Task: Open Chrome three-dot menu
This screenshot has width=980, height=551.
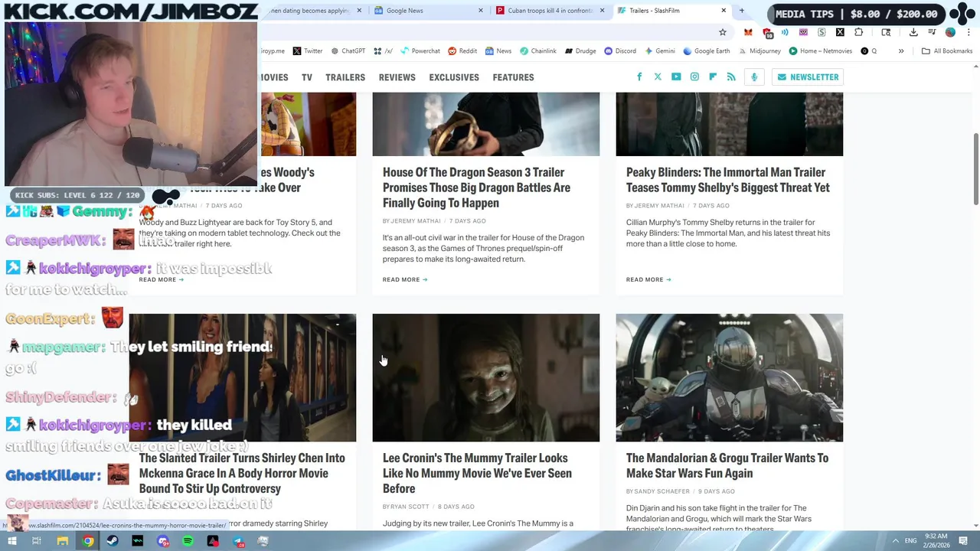Action: click(968, 32)
